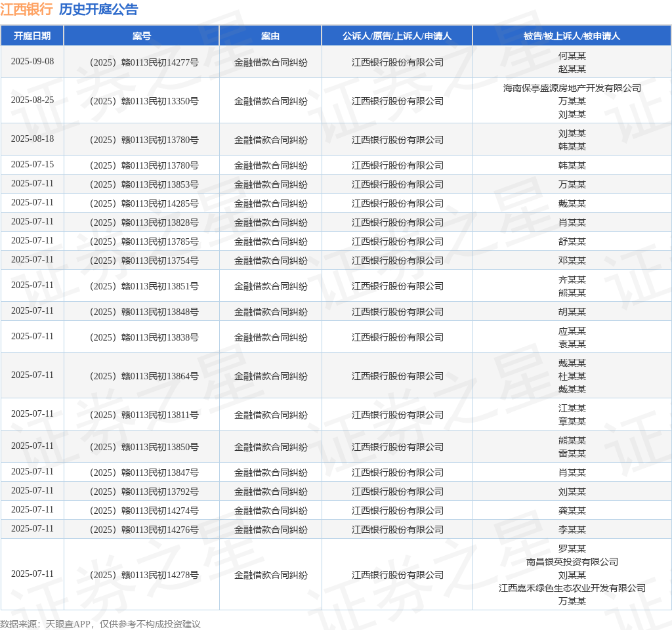
Task: Click defendant 龚某某
Action: pyautogui.click(x=572, y=511)
